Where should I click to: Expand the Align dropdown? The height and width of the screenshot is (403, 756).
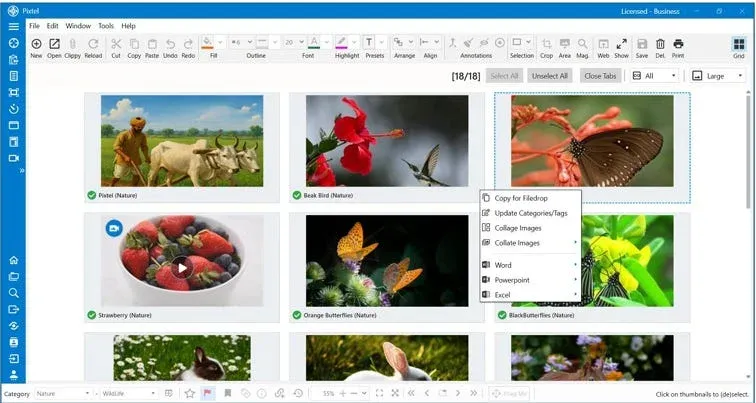pyautogui.click(x=437, y=42)
